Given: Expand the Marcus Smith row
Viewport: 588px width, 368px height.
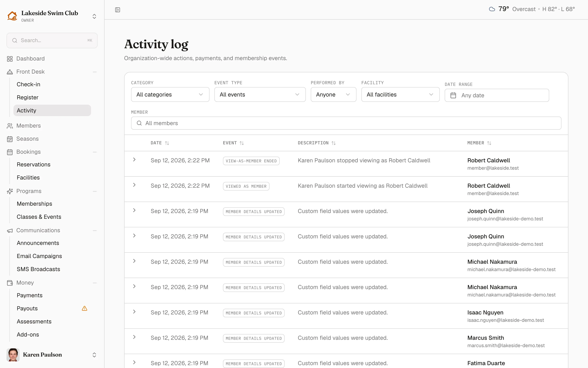Looking at the screenshot, I should [x=134, y=337].
